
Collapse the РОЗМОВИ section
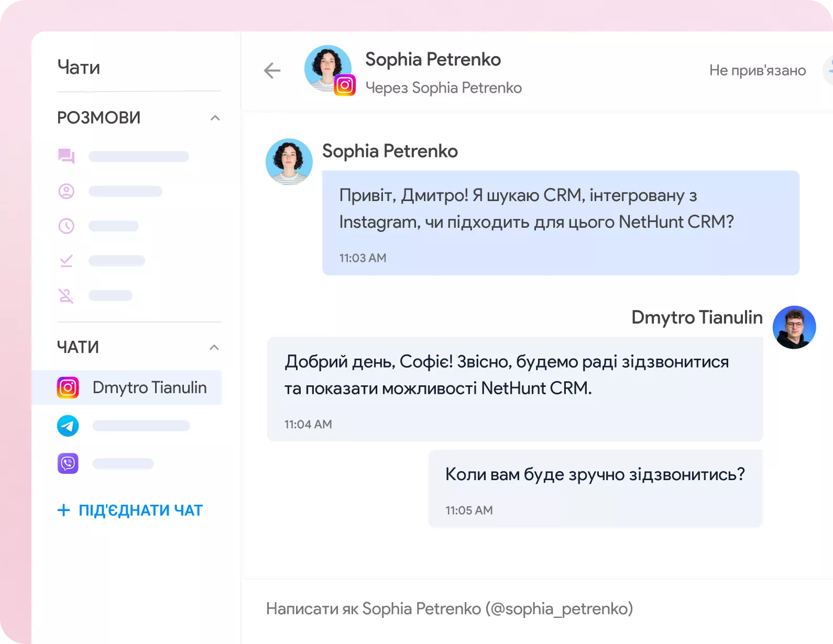click(215, 118)
